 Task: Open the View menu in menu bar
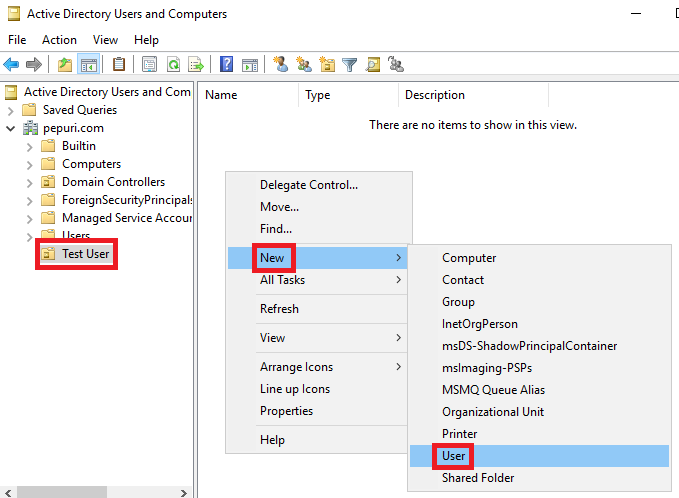pos(105,40)
